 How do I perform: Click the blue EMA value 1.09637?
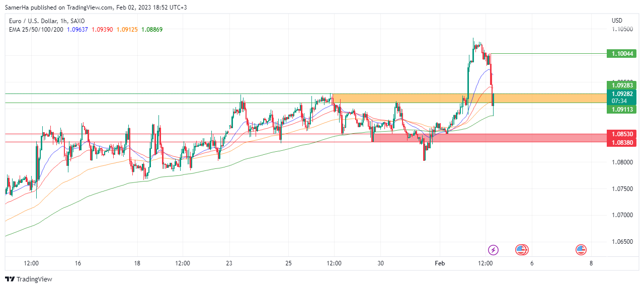point(77,29)
